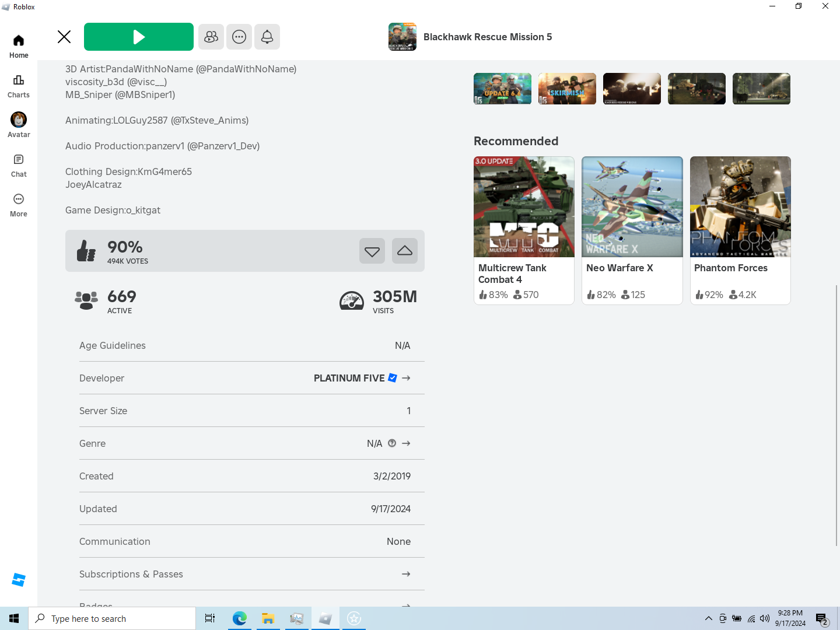Click the Phantom Forces title text
Image resolution: width=840 pixels, height=630 pixels.
coord(731,268)
